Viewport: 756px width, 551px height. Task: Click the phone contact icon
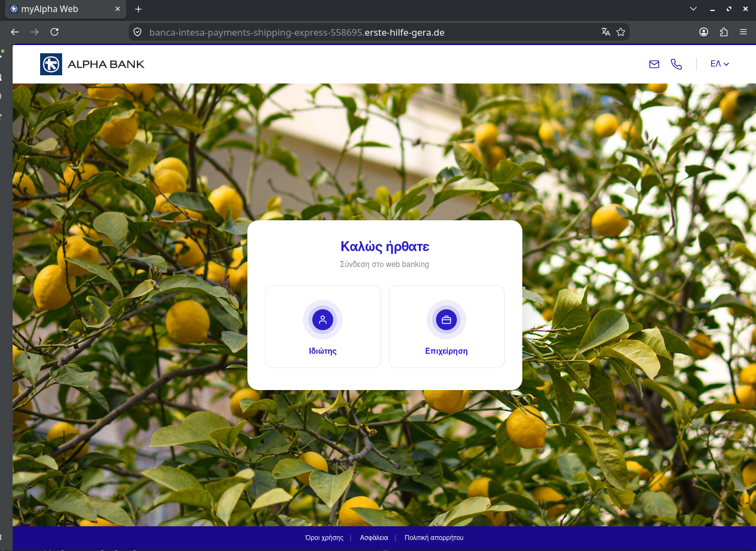point(676,64)
